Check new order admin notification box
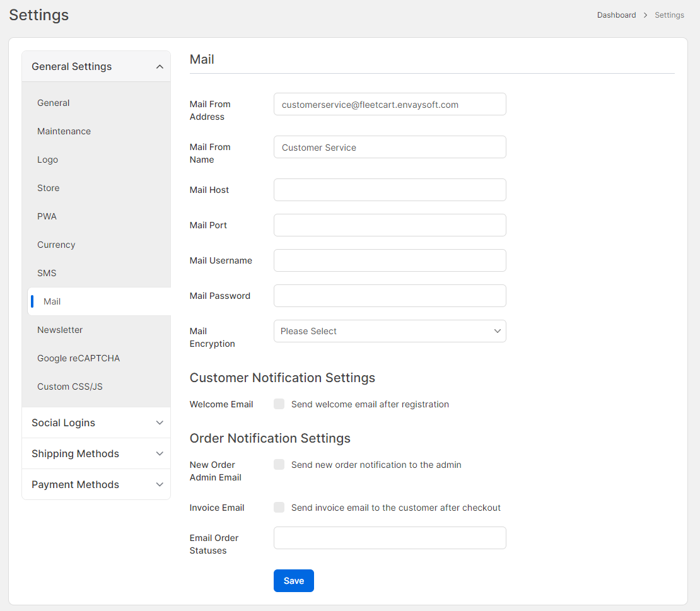 [x=279, y=465]
